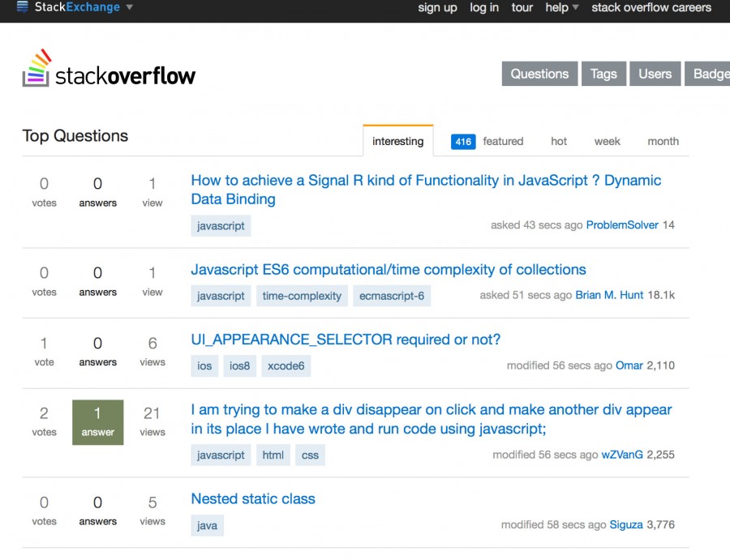The image size is (730, 560).
Task: Select the interesting tab
Action: pyautogui.click(x=397, y=141)
